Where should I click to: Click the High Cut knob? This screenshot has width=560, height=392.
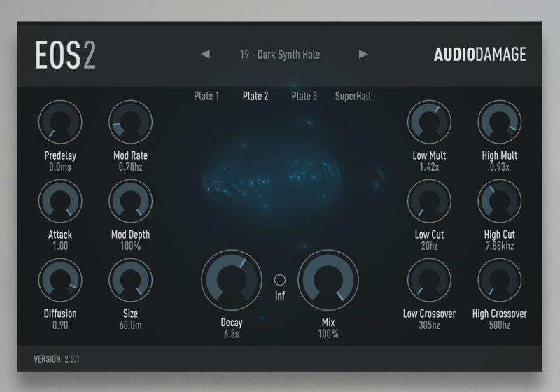pyautogui.click(x=500, y=201)
